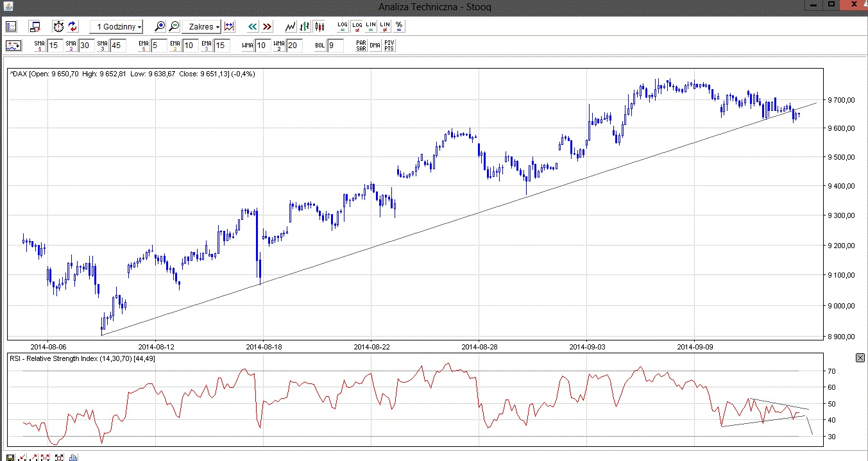Enable the SMA 1 moving average indicator
The height and width of the screenshot is (461, 868).
pyautogui.click(x=39, y=46)
